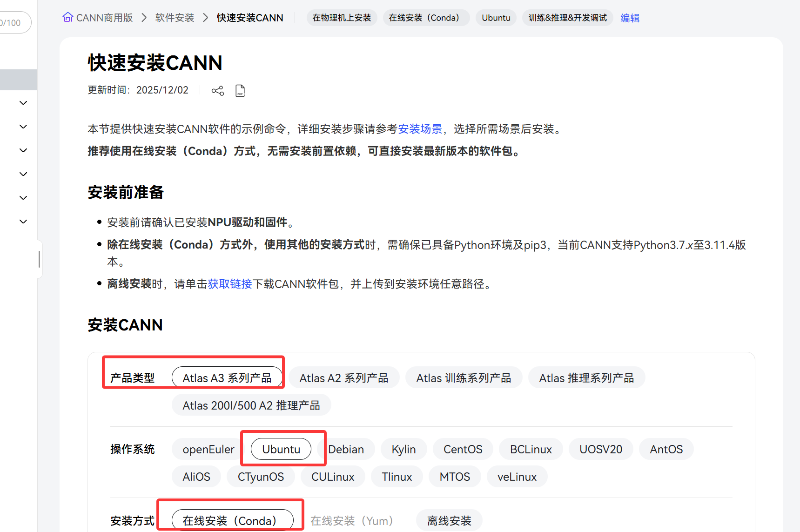Choose Ubuntu operating system option
Screen dimensions: 800x532
[x=281, y=449]
